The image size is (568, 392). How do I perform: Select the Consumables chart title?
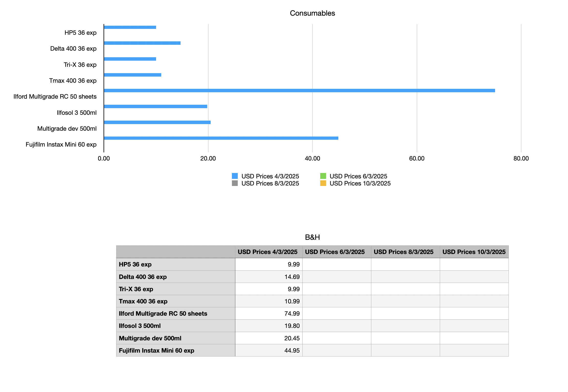click(312, 13)
